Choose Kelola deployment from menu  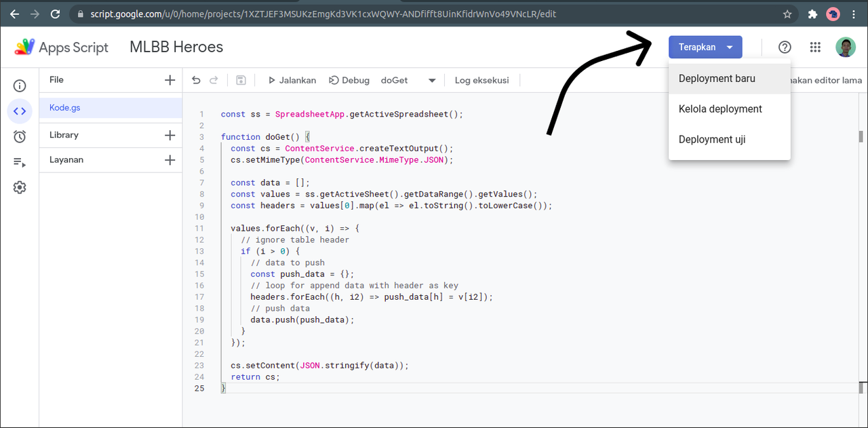(730, 109)
